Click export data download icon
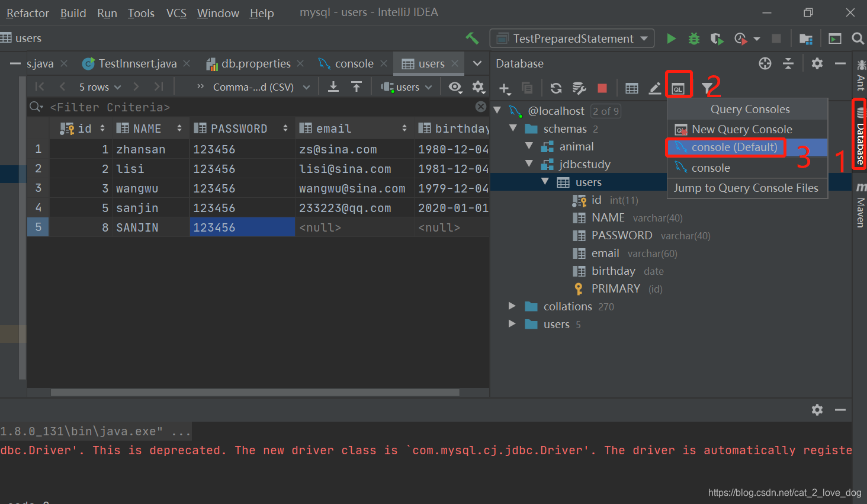867x504 pixels. (333, 87)
